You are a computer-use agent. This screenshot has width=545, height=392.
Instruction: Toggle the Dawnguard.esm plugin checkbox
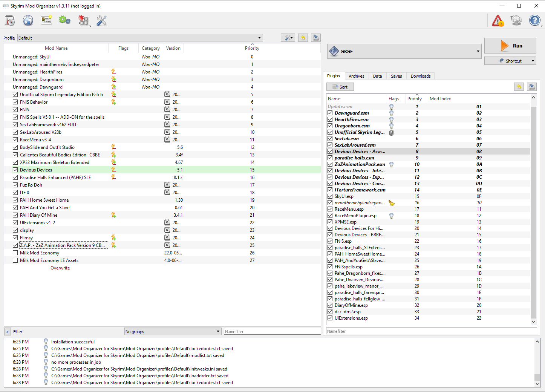tap(330, 113)
